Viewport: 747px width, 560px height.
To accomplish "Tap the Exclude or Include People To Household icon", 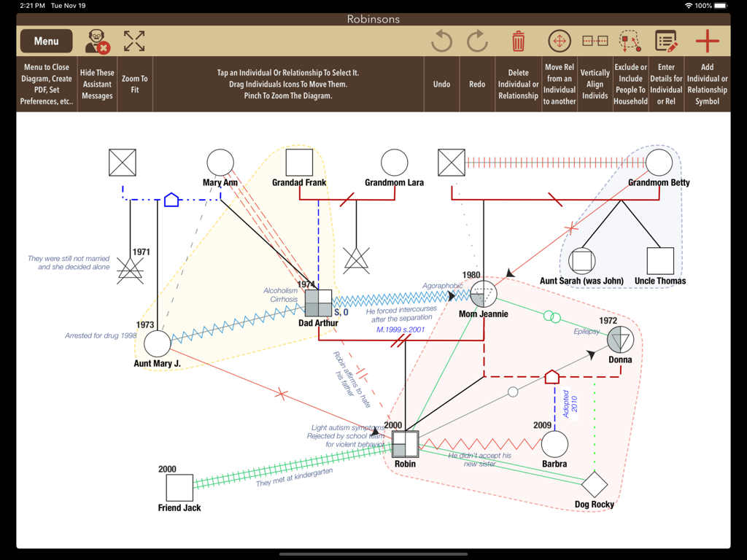I will (x=630, y=41).
